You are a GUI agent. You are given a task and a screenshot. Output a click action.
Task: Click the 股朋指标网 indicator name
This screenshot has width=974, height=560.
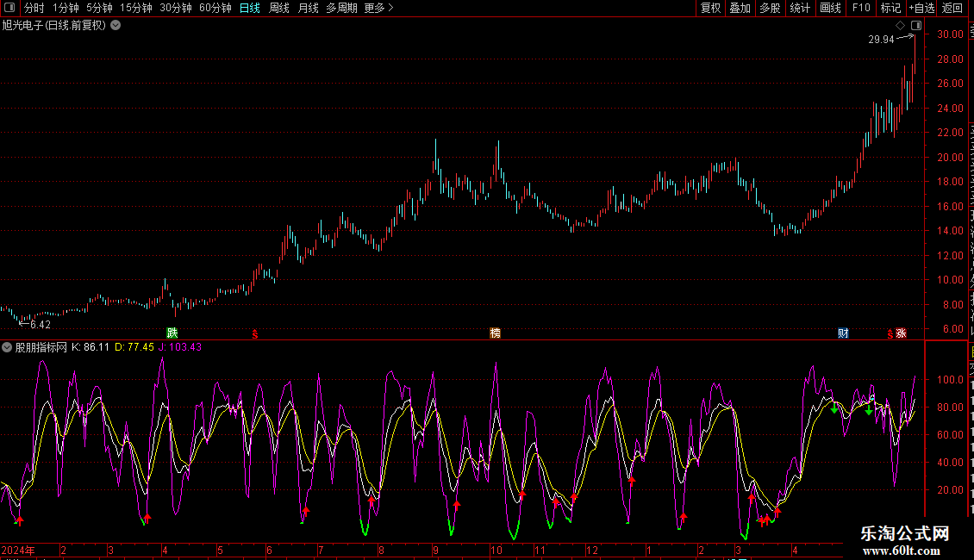click(x=41, y=348)
